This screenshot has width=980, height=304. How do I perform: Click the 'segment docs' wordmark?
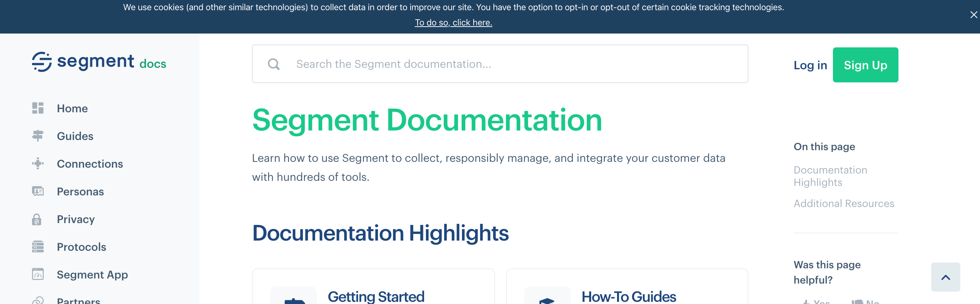111,62
